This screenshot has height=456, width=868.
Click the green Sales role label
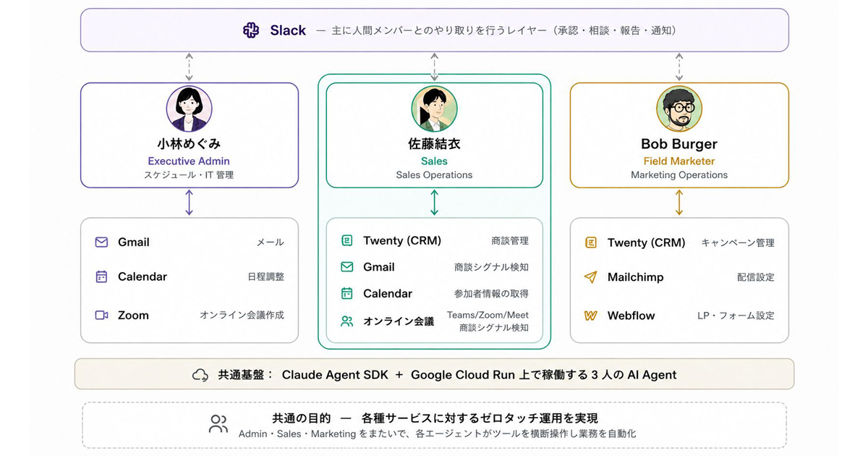pyautogui.click(x=434, y=161)
